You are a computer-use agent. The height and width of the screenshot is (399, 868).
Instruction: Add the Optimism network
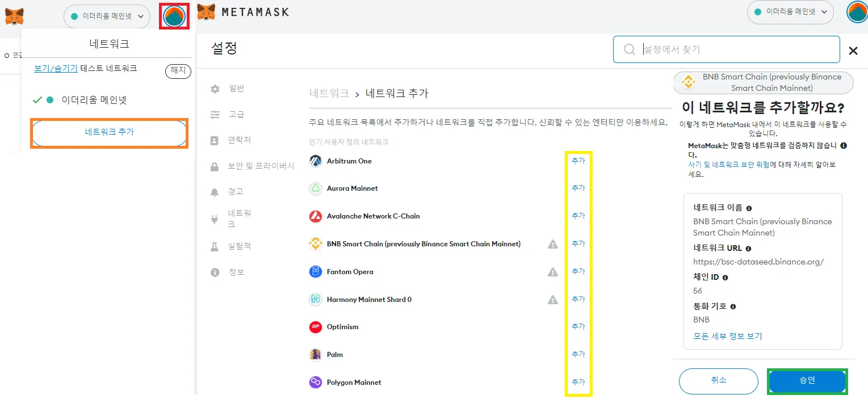click(578, 326)
